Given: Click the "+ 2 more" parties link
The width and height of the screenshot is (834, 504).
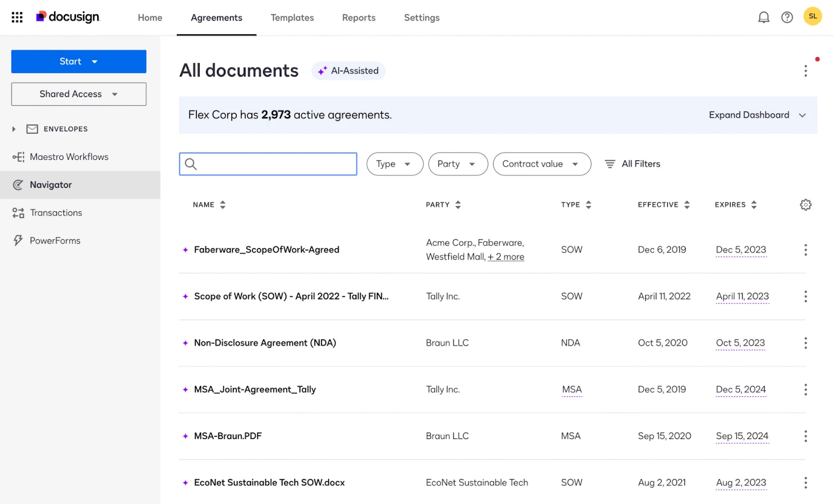Looking at the screenshot, I should [506, 257].
